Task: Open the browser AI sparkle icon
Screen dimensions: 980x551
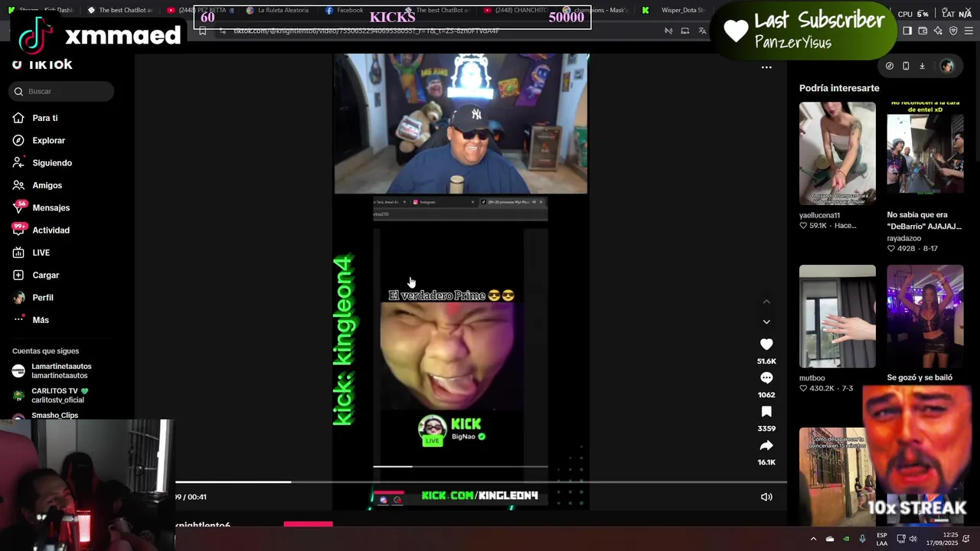Action: pyautogui.click(x=938, y=31)
